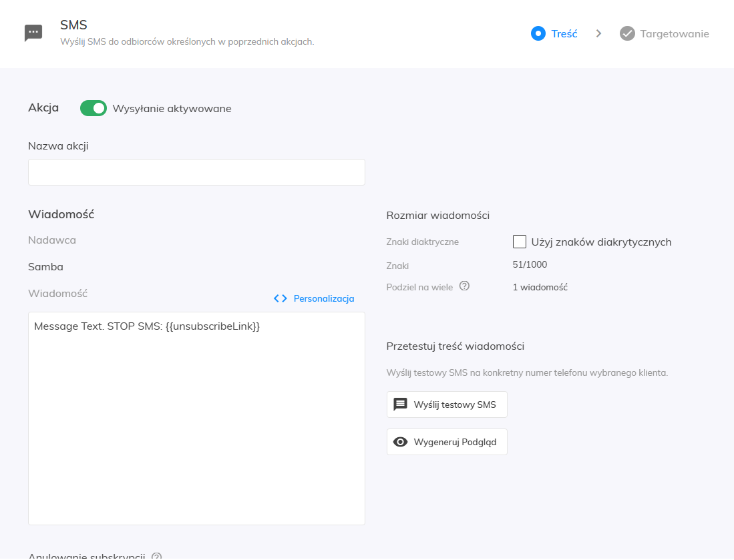The height and width of the screenshot is (560, 734).
Task: Click the message icon on Wyślij testowy SMS
Action: (x=401, y=404)
